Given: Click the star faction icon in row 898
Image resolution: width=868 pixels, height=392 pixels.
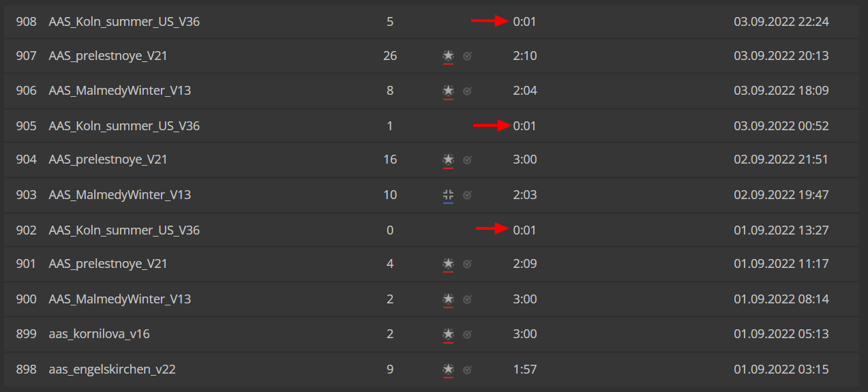Looking at the screenshot, I should tap(448, 369).
